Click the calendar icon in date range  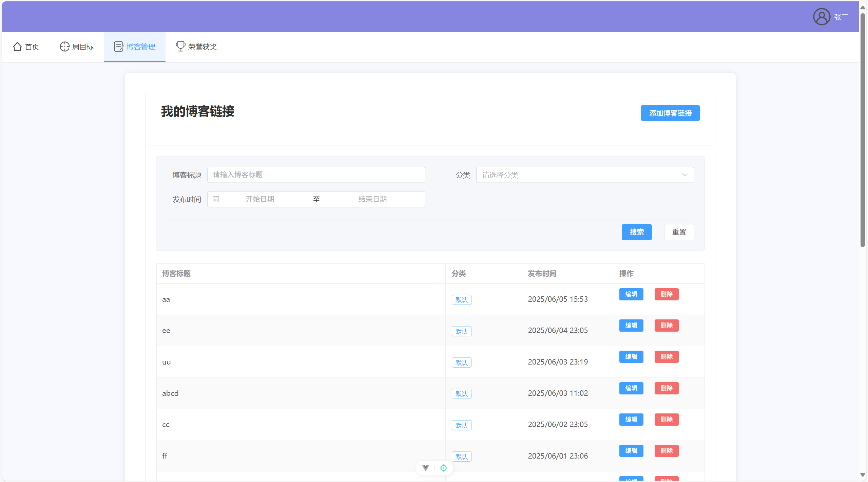(x=216, y=199)
